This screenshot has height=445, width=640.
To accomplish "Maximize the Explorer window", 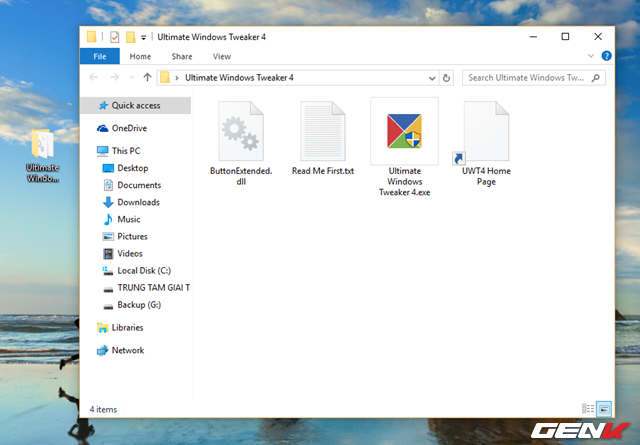I will pyautogui.click(x=565, y=37).
